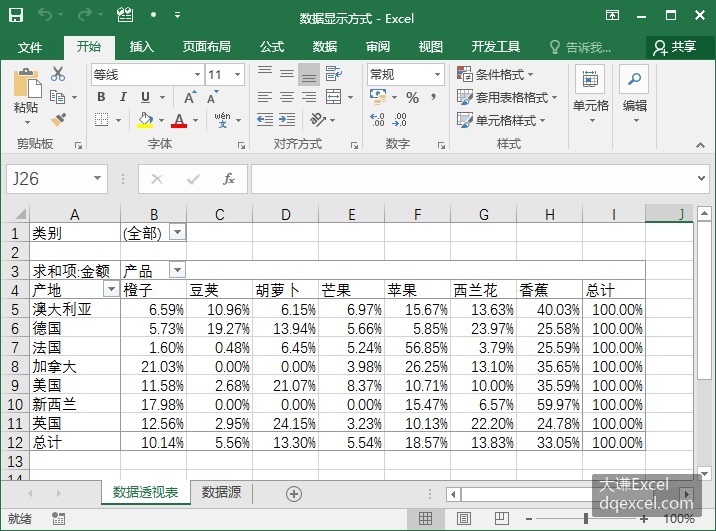Click the 单元格 Cells button
This screenshot has width=716, height=531.
[x=590, y=95]
